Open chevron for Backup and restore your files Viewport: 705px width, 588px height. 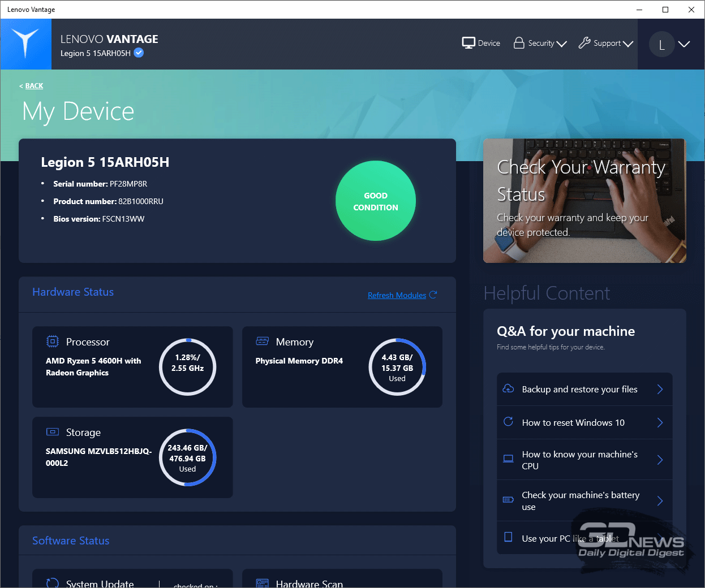click(x=660, y=389)
